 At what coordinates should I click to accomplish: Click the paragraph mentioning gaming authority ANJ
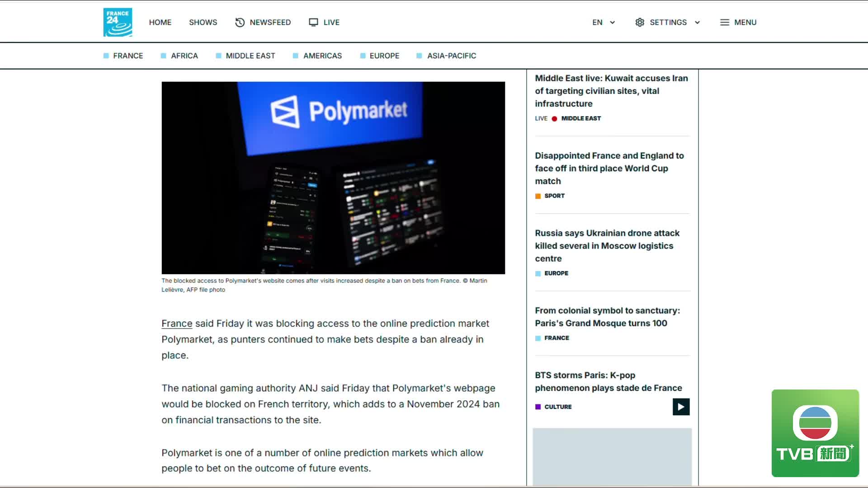pos(330,404)
